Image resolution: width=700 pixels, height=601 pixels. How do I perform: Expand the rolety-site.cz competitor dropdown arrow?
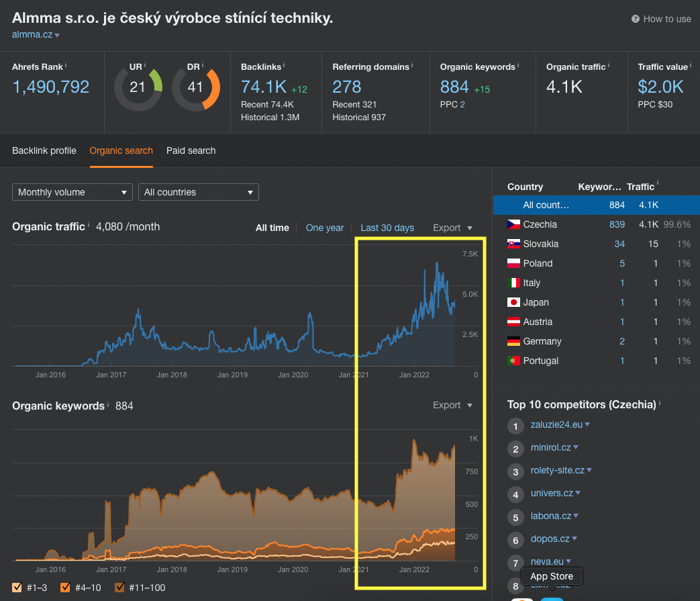click(589, 470)
